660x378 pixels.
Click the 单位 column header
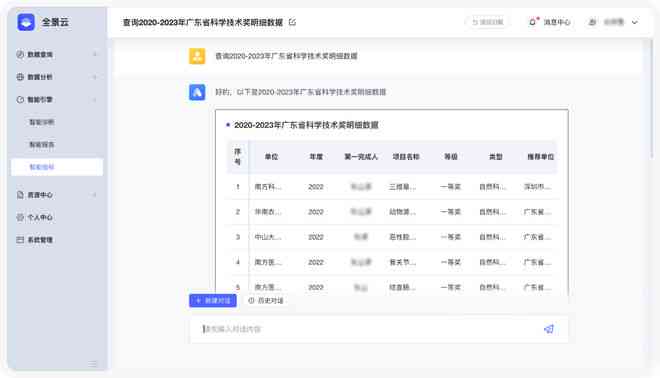coord(271,157)
